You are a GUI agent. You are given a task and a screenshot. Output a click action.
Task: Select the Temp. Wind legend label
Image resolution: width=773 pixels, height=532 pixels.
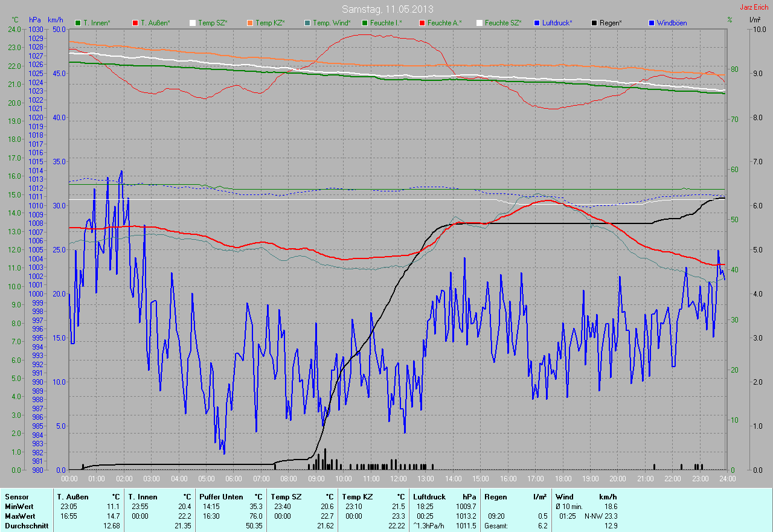tap(332, 23)
